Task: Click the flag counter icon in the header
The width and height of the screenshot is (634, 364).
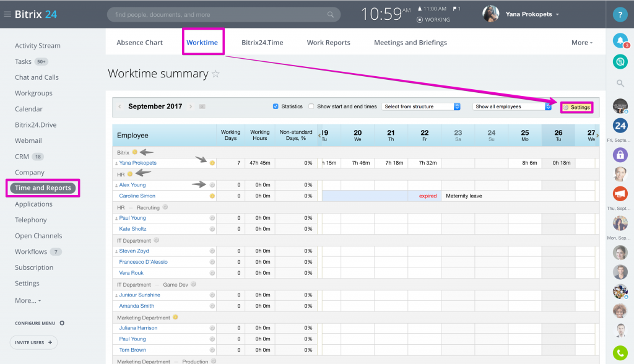Action: pos(456,9)
